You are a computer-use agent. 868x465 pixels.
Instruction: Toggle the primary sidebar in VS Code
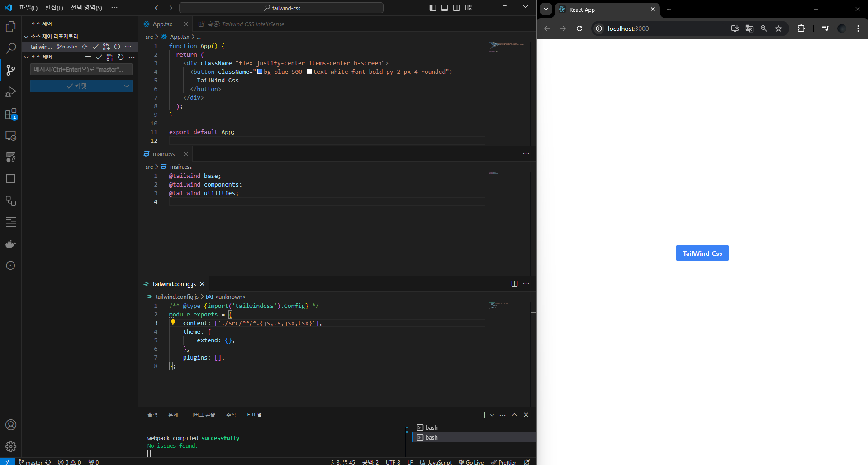[x=433, y=8]
